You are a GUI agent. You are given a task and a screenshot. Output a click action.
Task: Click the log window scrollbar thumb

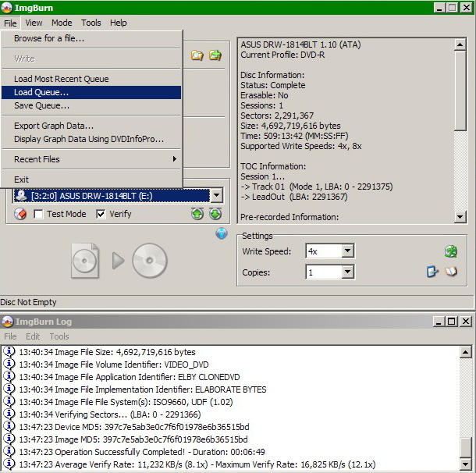click(x=465, y=447)
